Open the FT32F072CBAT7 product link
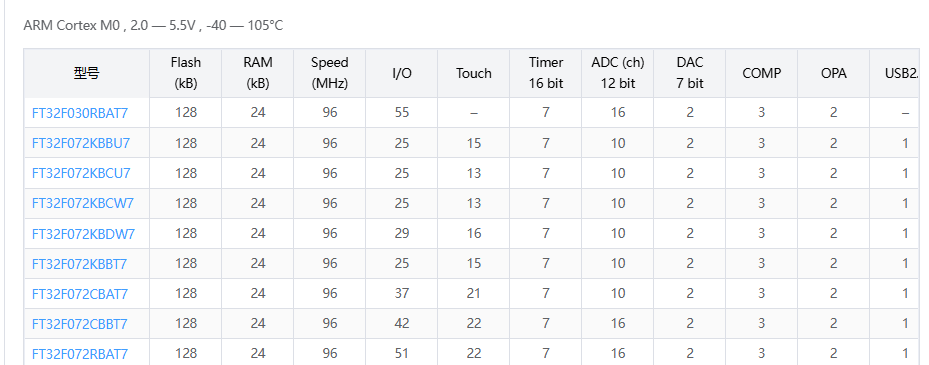 [80, 294]
